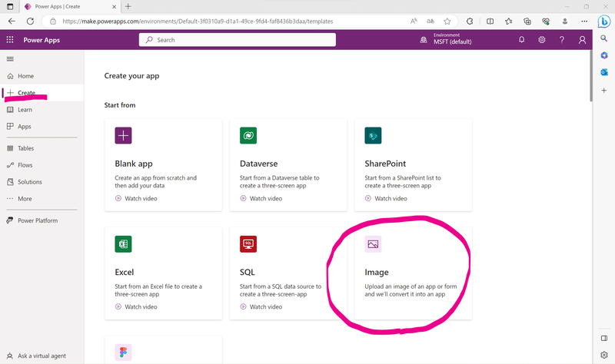Screen dimensions: 615x364
Task: Open browser favorites list icon
Action: [508, 22]
